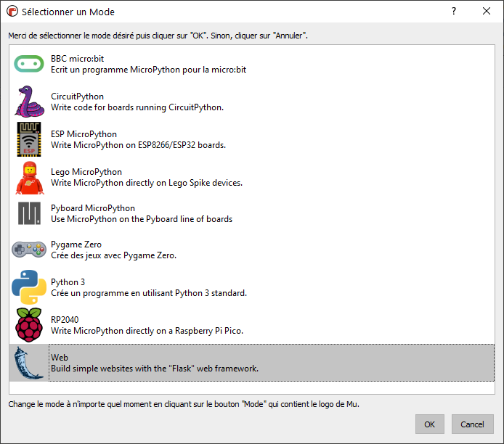Select the "ESP MicroPython" mode title
This screenshot has height=444, width=504.
[x=84, y=134]
